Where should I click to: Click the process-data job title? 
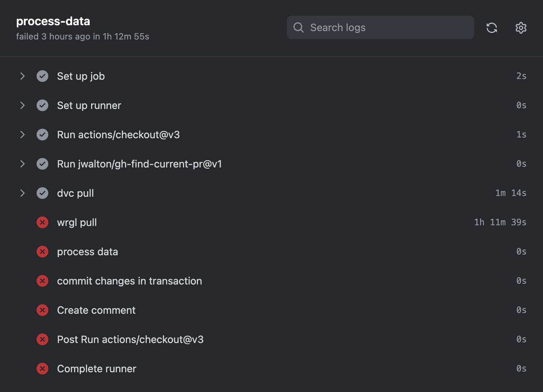[53, 21]
